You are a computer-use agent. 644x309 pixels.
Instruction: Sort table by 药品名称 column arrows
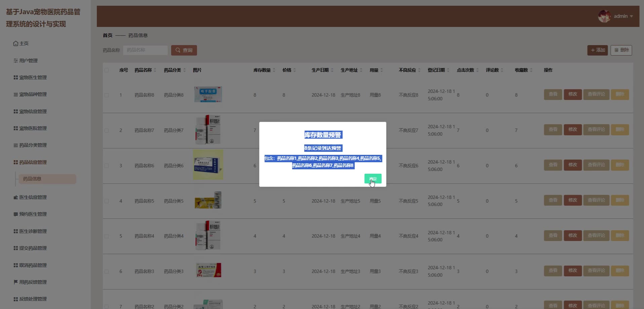[x=155, y=70]
